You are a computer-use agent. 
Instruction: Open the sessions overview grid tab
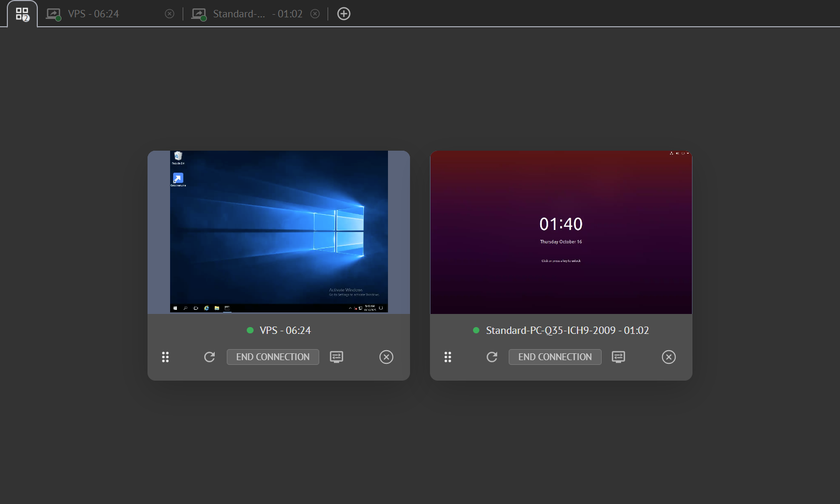[x=22, y=14]
